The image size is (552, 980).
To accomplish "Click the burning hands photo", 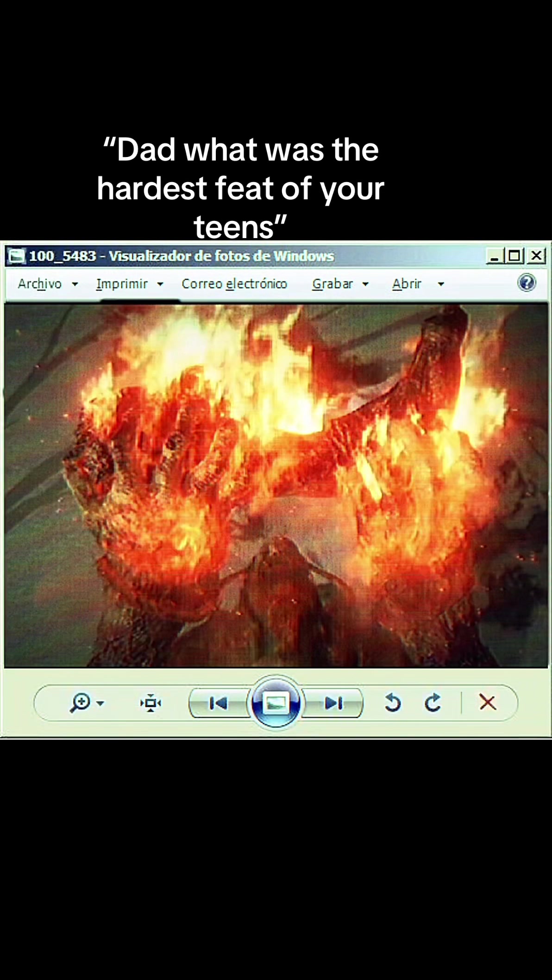I will (276, 485).
